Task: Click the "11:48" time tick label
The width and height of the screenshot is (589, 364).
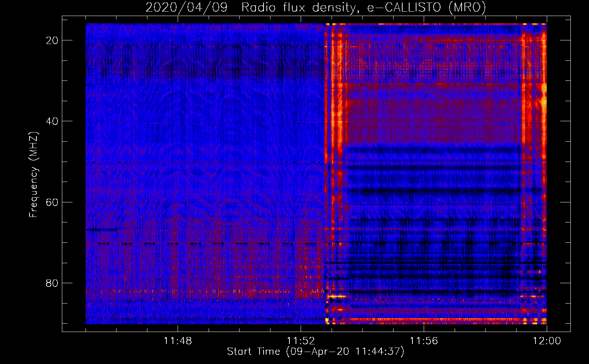Action: 178,341
